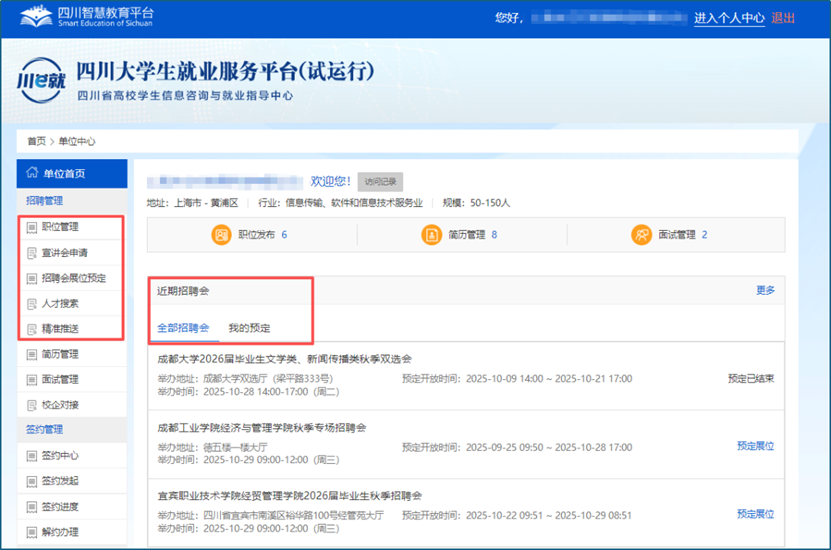This screenshot has width=831, height=550.
Task: Click the 面试管理 orange icon
Action: click(641, 235)
